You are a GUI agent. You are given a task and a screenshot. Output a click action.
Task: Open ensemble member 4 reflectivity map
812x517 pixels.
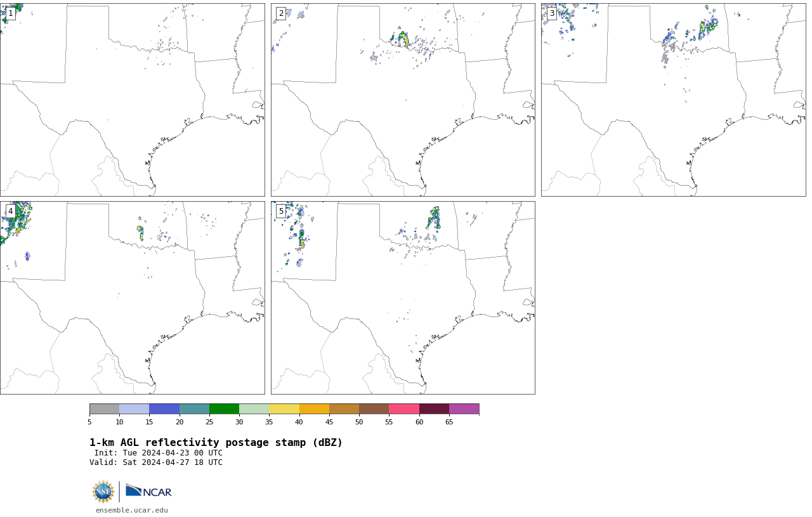point(133,298)
